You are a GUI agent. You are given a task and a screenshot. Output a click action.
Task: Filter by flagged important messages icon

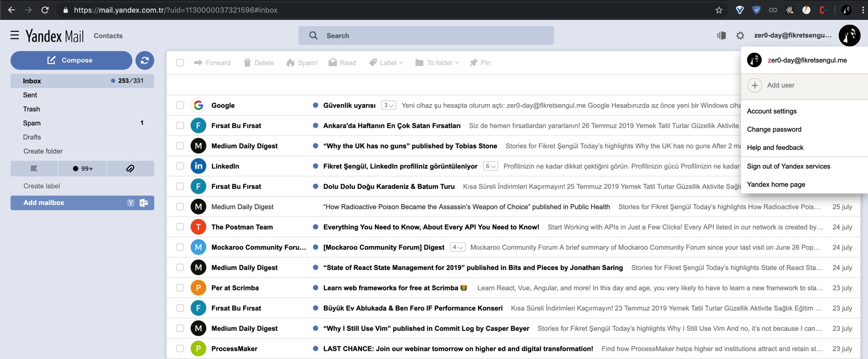34,169
